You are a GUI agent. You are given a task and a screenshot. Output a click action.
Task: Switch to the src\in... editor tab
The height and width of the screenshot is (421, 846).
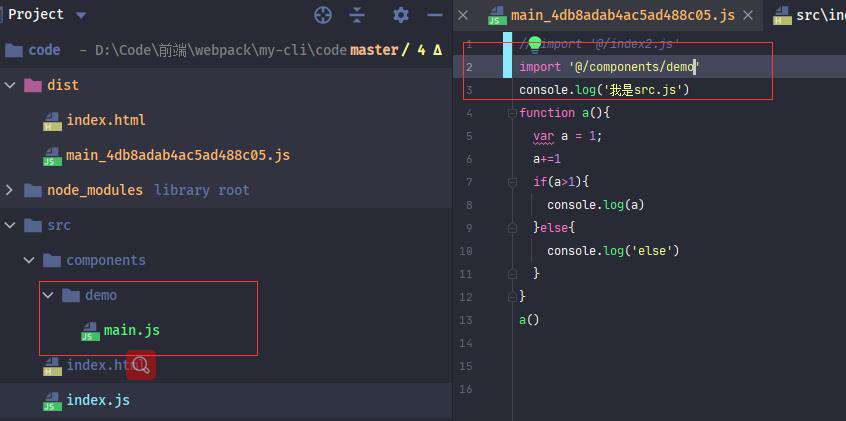click(x=820, y=16)
